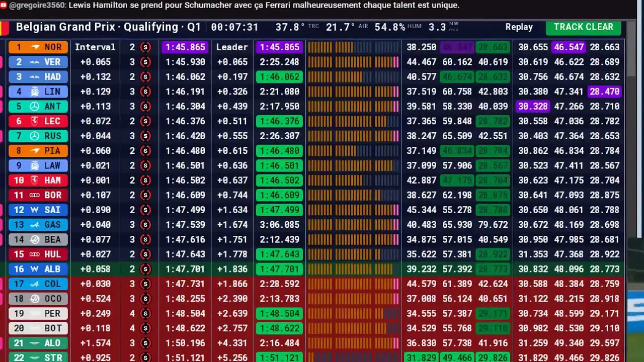Select the PER driver tag
The height and width of the screenshot is (362, 644).
(x=38, y=313)
